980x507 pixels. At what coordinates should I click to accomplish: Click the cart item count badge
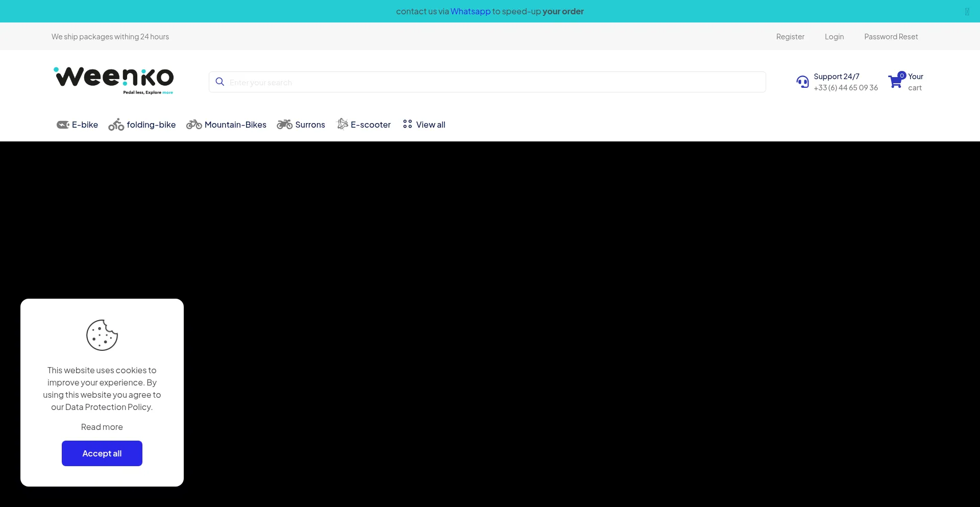pyautogui.click(x=902, y=75)
